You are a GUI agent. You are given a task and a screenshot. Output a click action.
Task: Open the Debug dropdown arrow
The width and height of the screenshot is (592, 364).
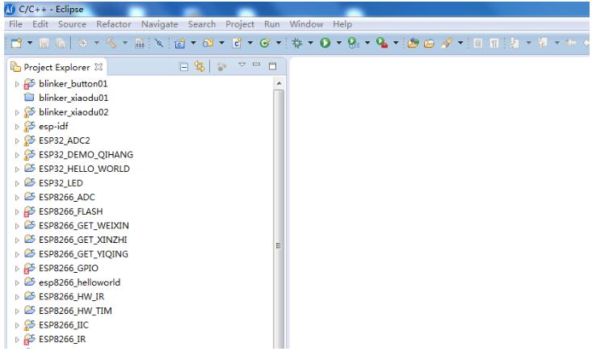311,43
